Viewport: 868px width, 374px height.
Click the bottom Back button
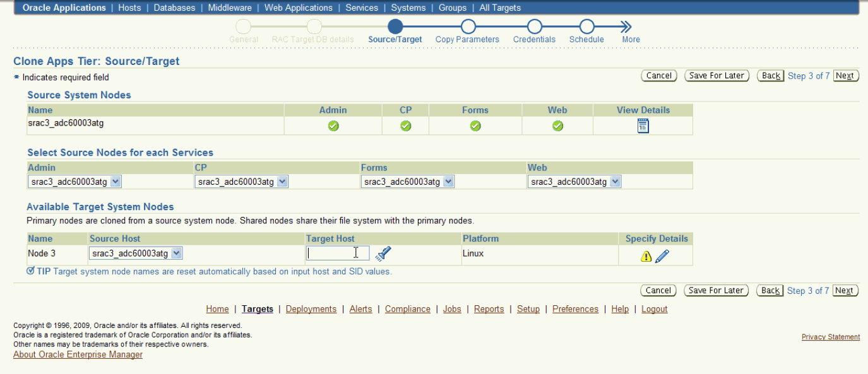(x=771, y=291)
